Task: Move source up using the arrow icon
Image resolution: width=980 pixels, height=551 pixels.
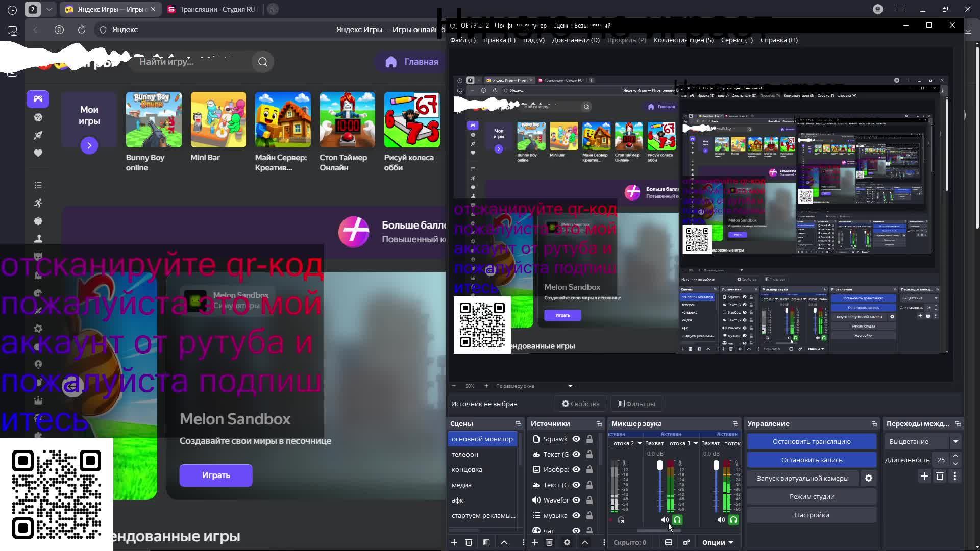Action: coord(585,542)
